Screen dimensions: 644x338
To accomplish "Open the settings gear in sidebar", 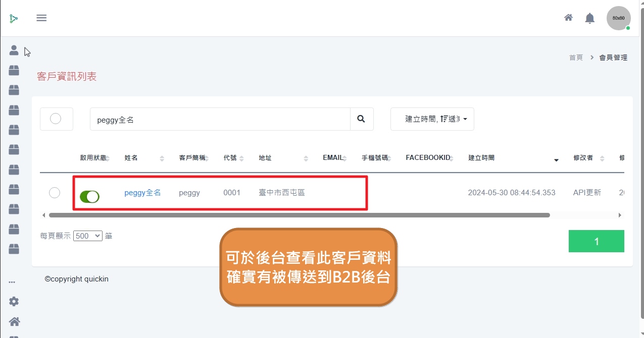I will tap(14, 301).
